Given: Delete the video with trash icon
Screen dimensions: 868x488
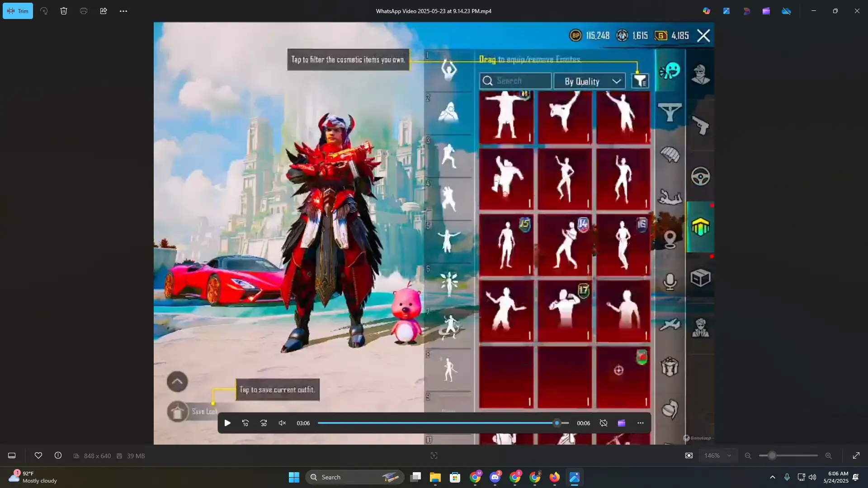Looking at the screenshot, I should pyautogui.click(x=64, y=11).
